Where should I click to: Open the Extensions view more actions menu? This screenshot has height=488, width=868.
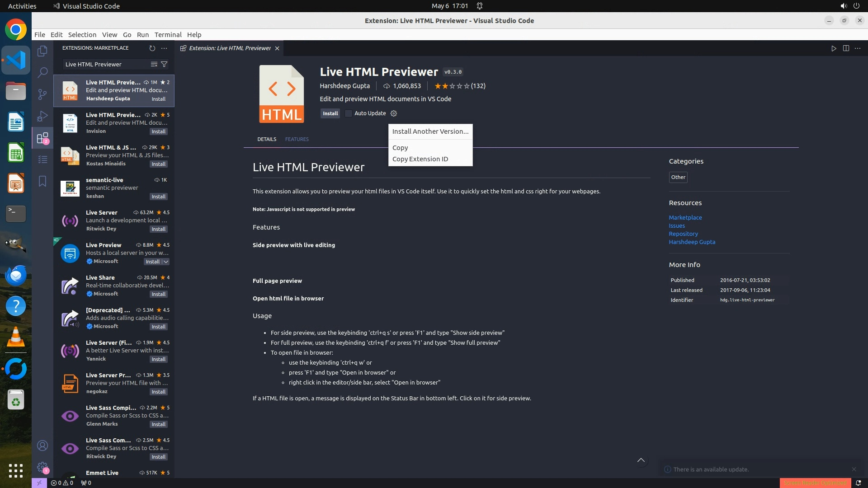(x=164, y=48)
